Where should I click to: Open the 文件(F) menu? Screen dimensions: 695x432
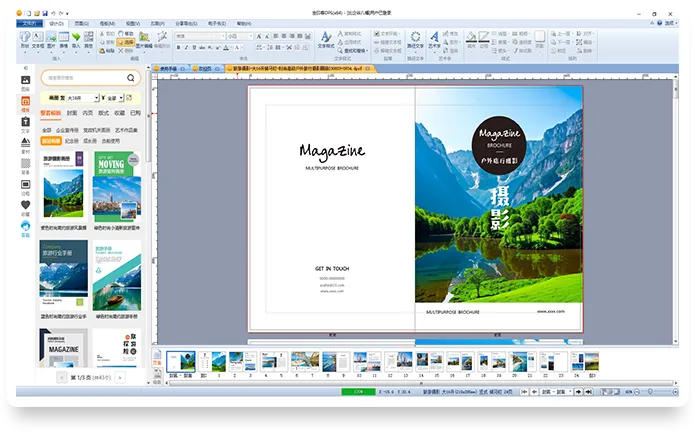click(x=29, y=21)
